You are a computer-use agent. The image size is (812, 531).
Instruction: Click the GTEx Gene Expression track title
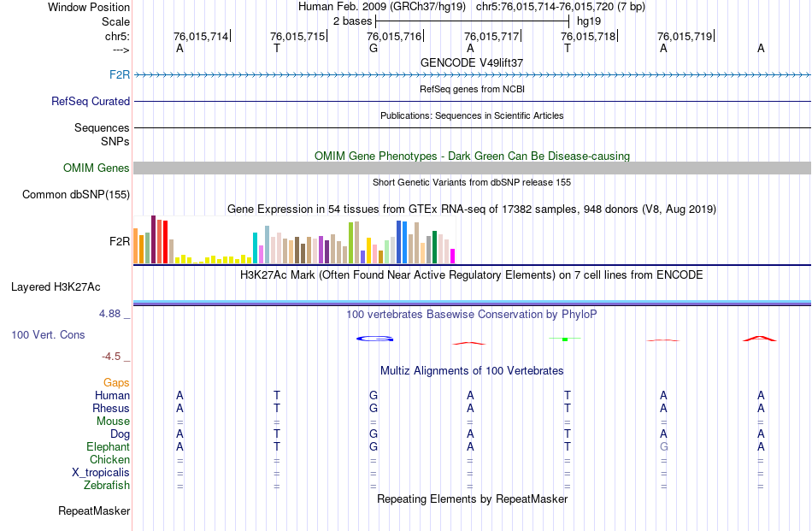[x=471, y=209]
